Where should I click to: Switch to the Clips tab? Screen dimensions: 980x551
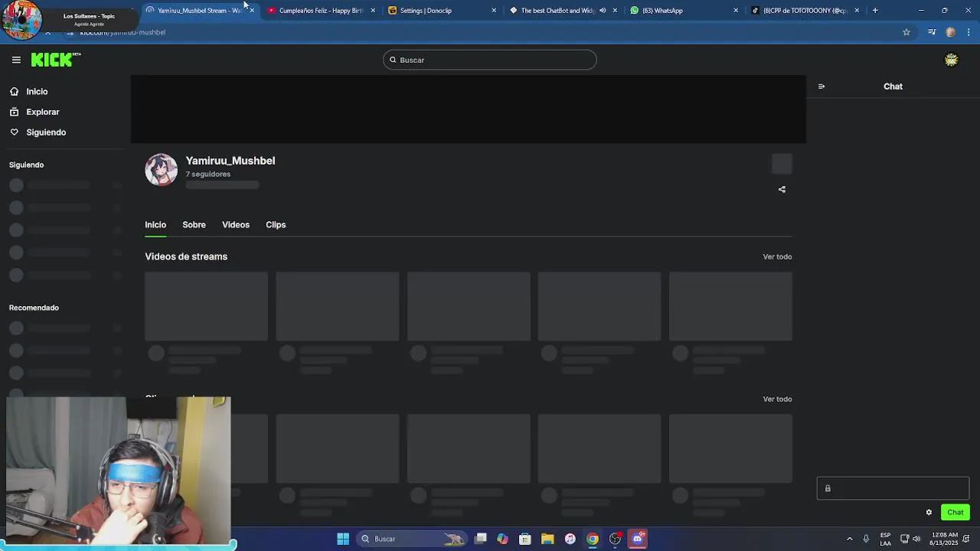(x=276, y=224)
